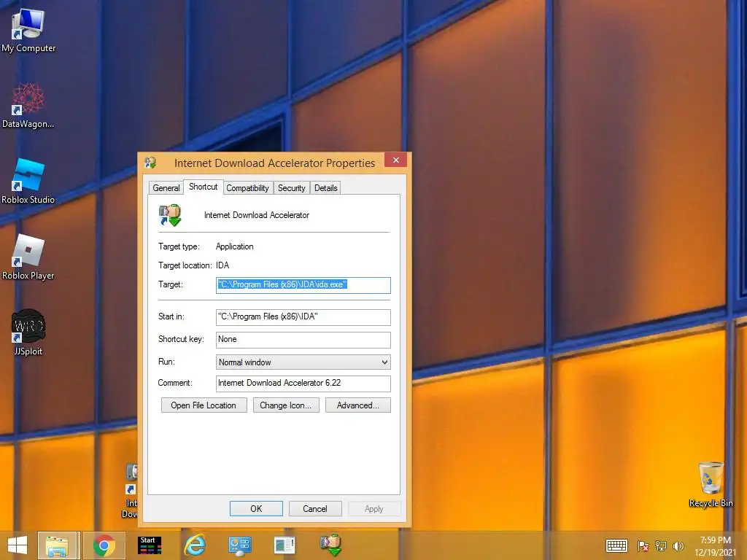The width and height of the screenshot is (747, 560).
Task: Launch Internet Explorer from the taskbar
Action: click(195, 545)
